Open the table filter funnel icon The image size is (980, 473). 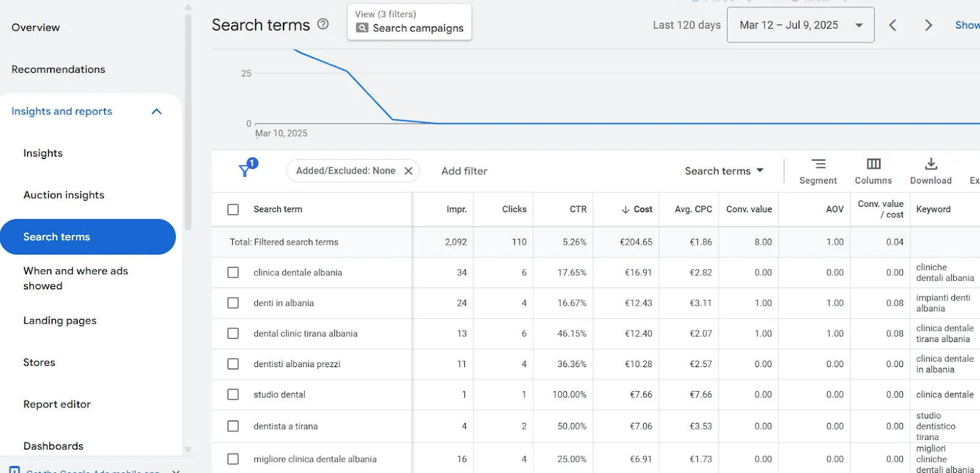pyautogui.click(x=248, y=168)
